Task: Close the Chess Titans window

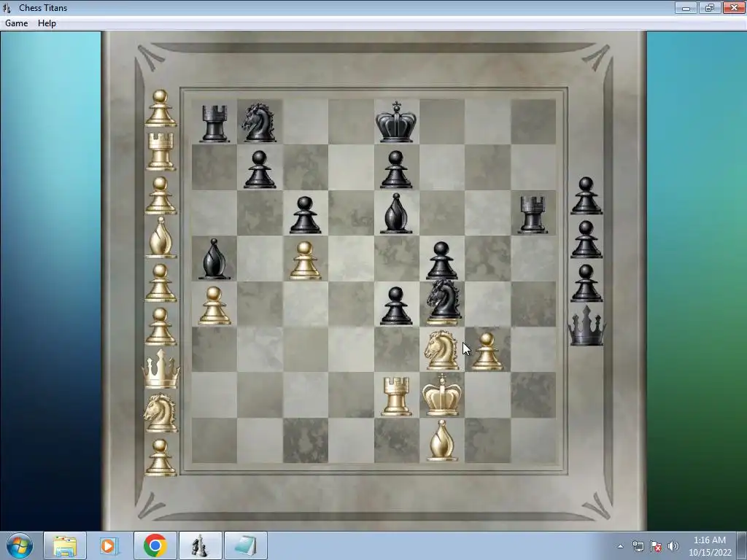Action: coord(734,7)
